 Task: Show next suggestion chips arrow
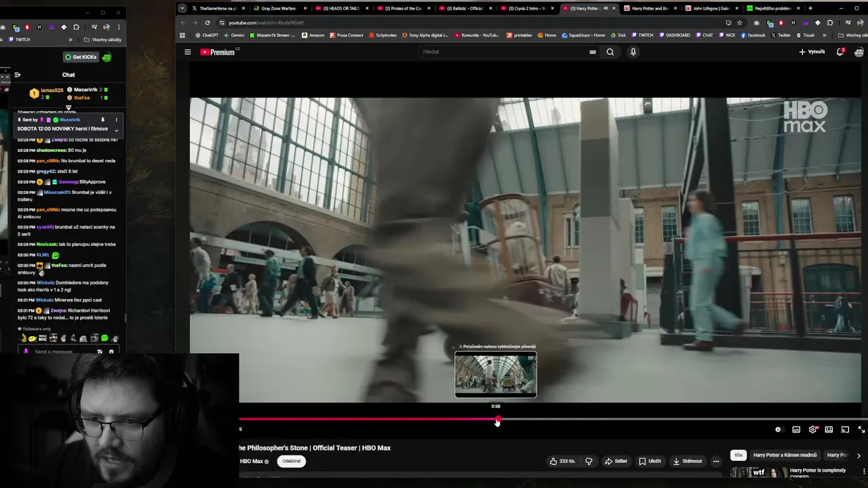point(859,455)
